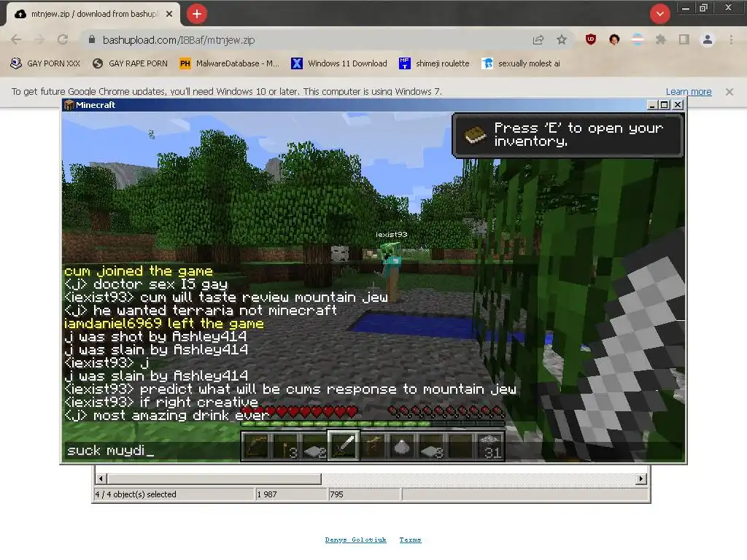Open the Chrome profile menu
This screenshot has width=747, height=560.
pos(708,40)
